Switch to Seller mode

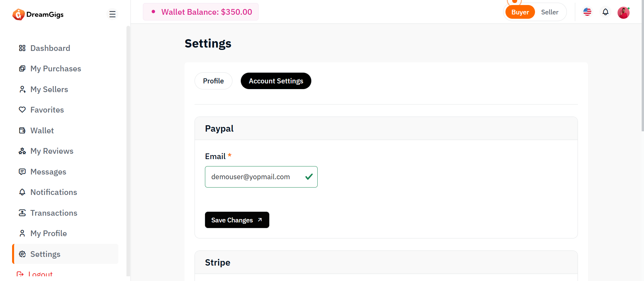pyautogui.click(x=549, y=12)
